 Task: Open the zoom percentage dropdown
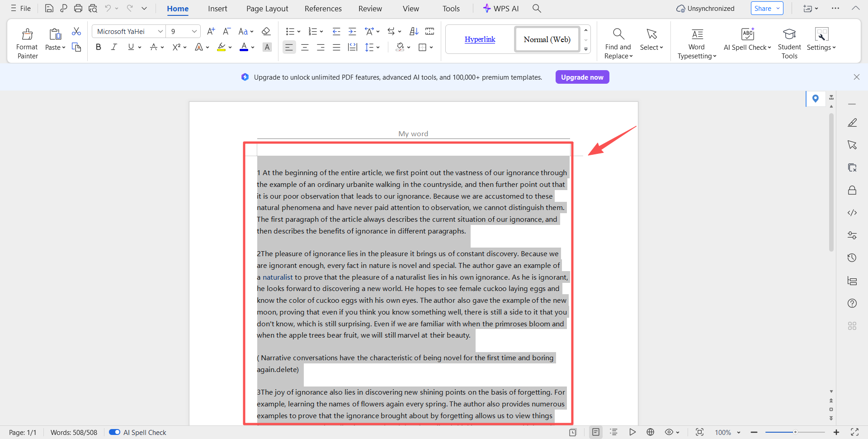(738, 433)
